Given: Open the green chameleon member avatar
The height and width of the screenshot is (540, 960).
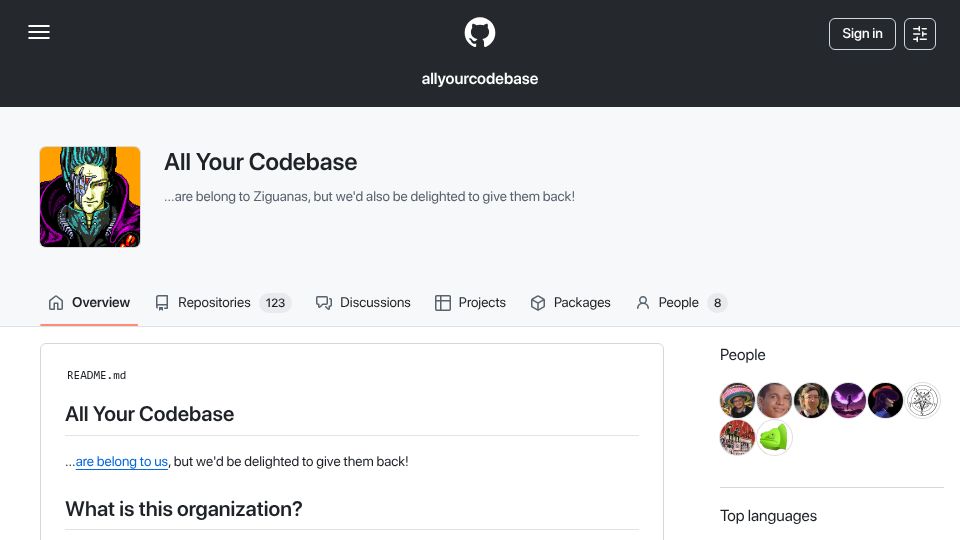Looking at the screenshot, I should pyautogui.click(x=774, y=438).
